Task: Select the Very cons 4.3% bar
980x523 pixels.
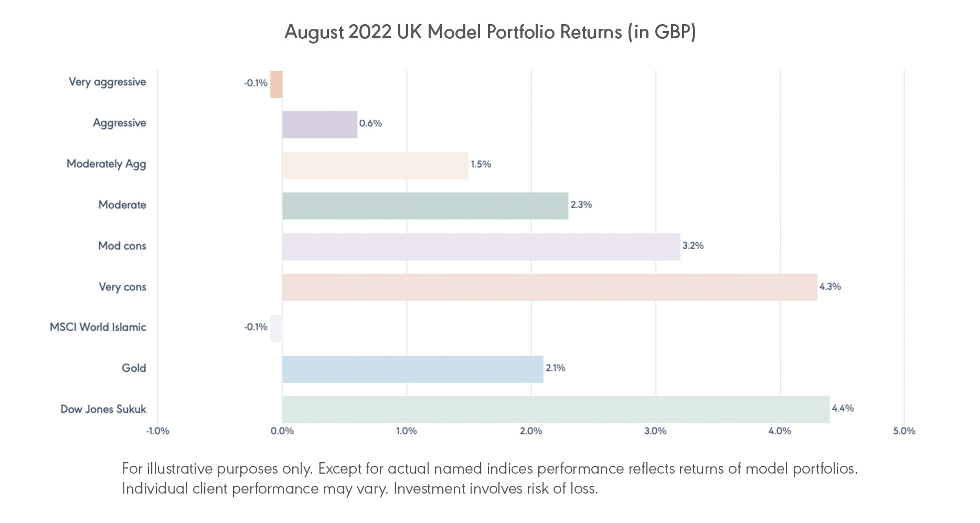Action: coord(549,287)
